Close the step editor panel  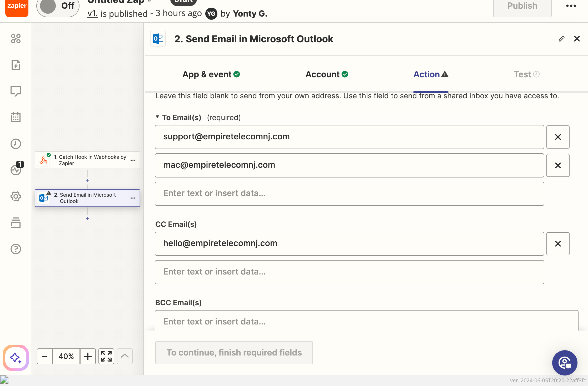coord(577,39)
